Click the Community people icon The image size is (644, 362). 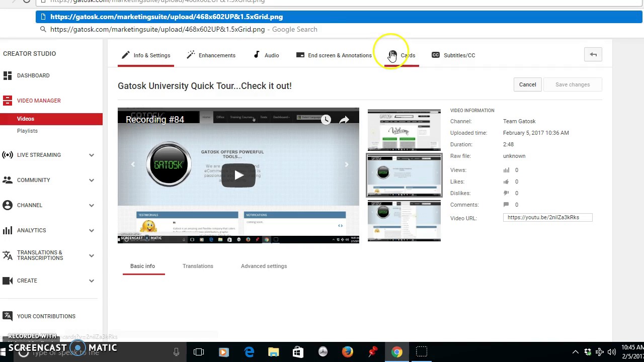pyautogui.click(x=8, y=180)
